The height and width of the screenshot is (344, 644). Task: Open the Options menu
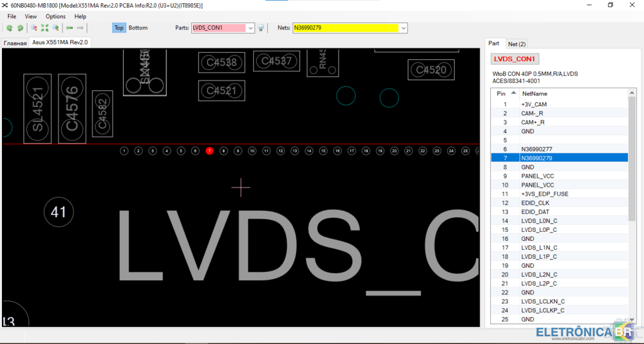[x=55, y=16]
